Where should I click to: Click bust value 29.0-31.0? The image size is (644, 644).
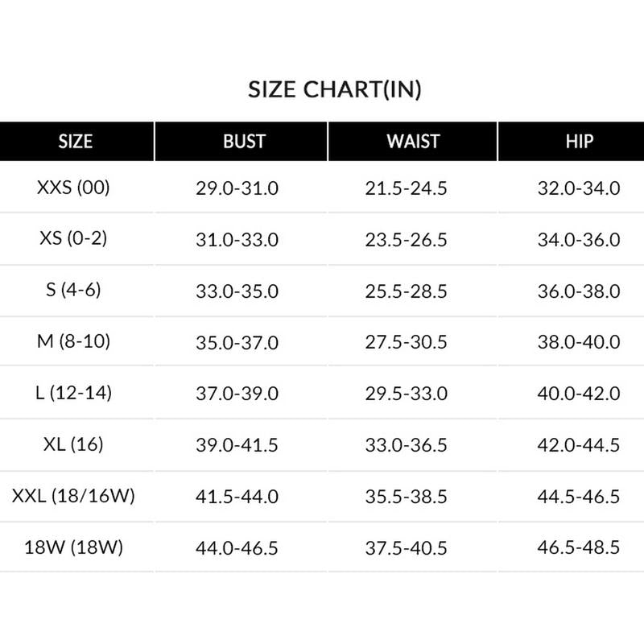pos(237,188)
